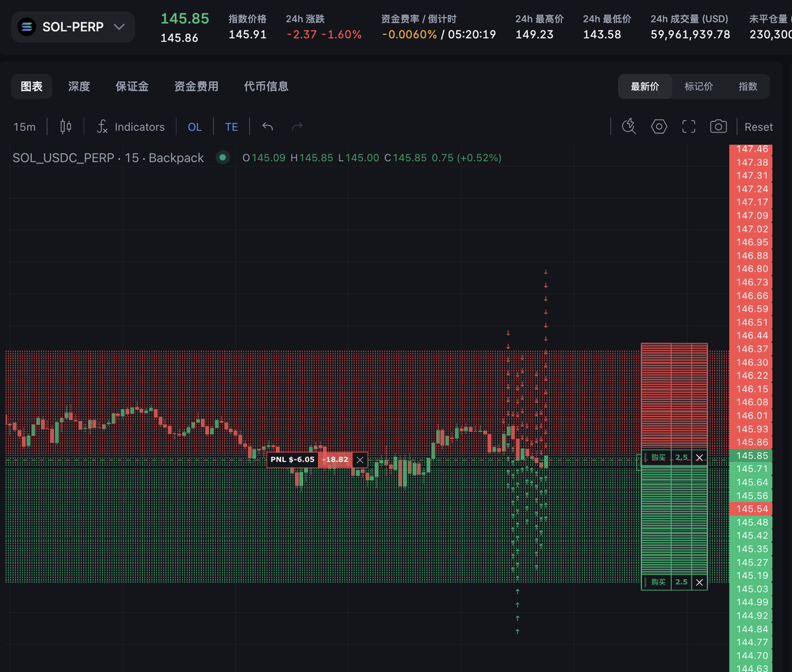Viewport: 792px width, 672px height.
Task: Switch to the 图表 tab
Action: tap(32, 86)
